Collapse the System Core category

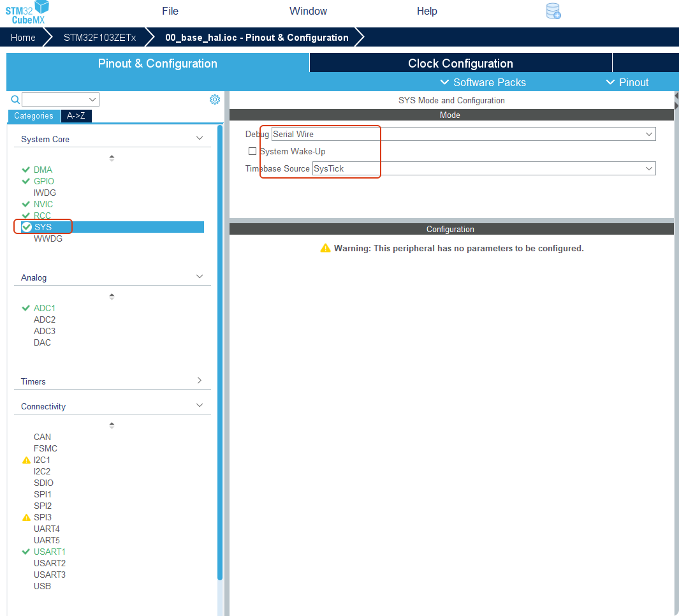click(200, 138)
